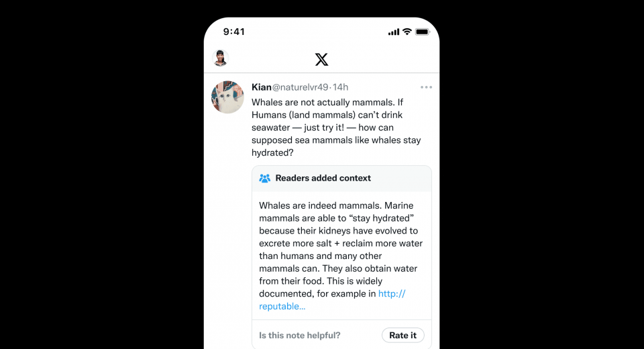Click the http:// portion of the link
This screenshot has width=644, height=349.
click(392, 293)
